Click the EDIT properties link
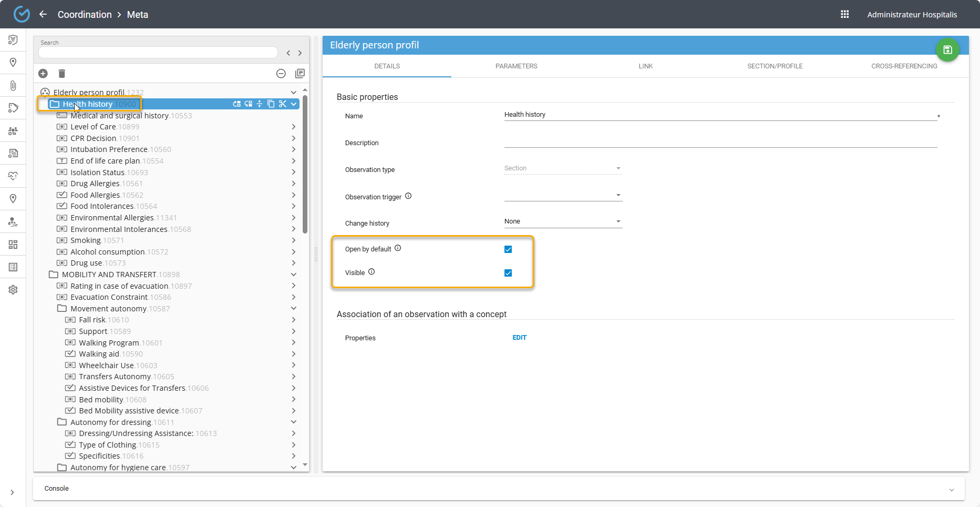This screenshot has height=507, width=980. 519,338
